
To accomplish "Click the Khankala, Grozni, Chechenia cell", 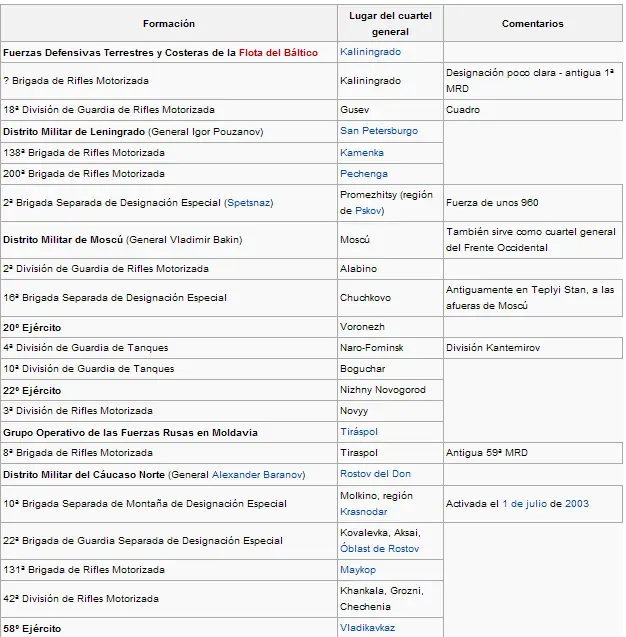I will [390, 599].
